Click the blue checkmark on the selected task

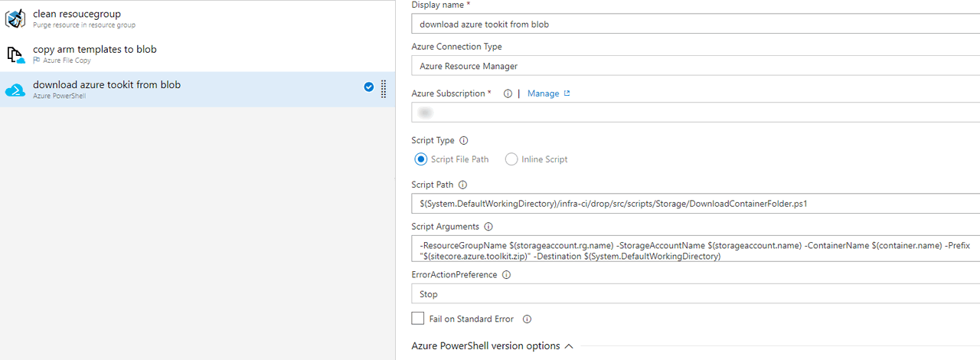click(369, 87)
